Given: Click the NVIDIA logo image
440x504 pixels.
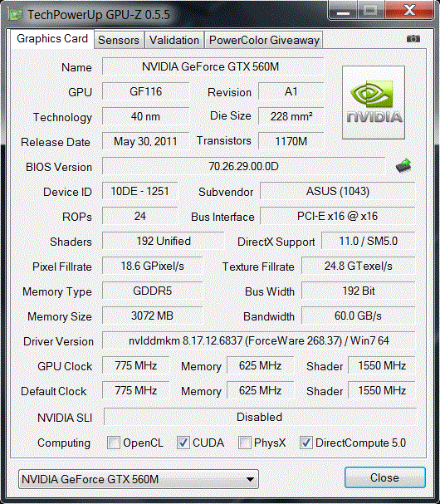Looking at the screenshot, I should [x=374, y=102].
